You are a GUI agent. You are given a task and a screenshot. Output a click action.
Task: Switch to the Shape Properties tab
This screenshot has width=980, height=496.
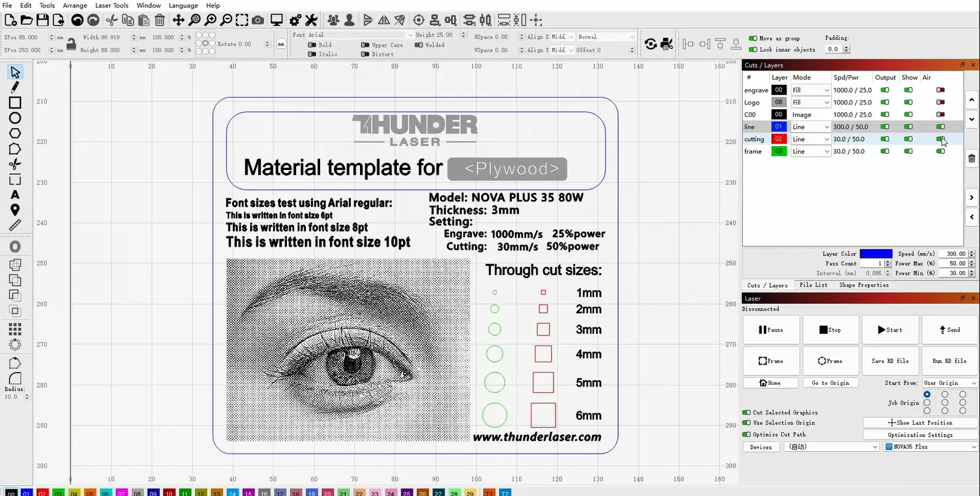click(864, 285)
